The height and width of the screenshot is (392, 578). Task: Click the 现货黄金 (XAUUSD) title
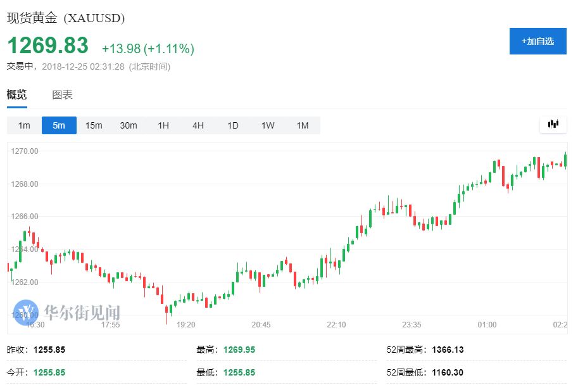pyautogui.click(x=66, y=18)
